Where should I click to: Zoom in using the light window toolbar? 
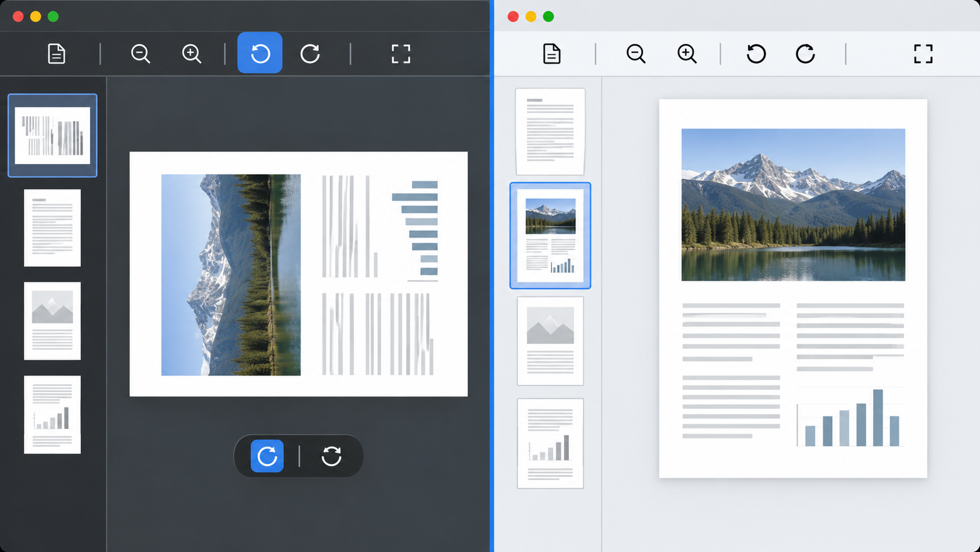[687, 54]
